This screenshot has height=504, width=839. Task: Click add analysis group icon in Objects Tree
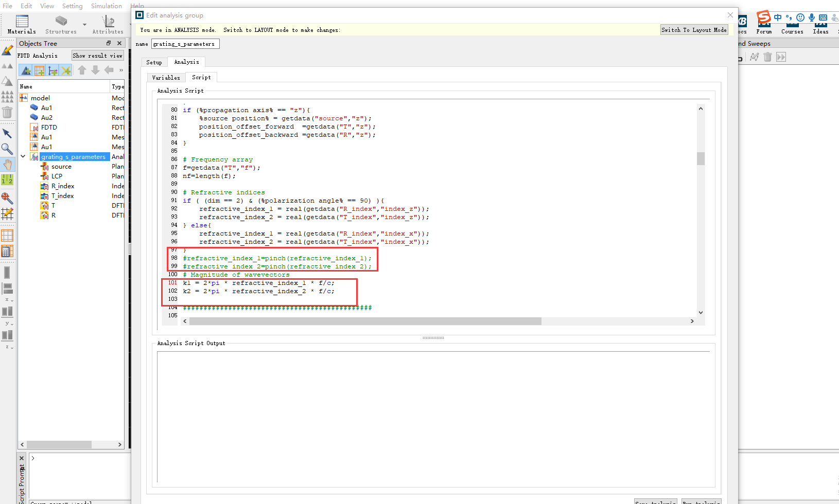coord(39,70)
